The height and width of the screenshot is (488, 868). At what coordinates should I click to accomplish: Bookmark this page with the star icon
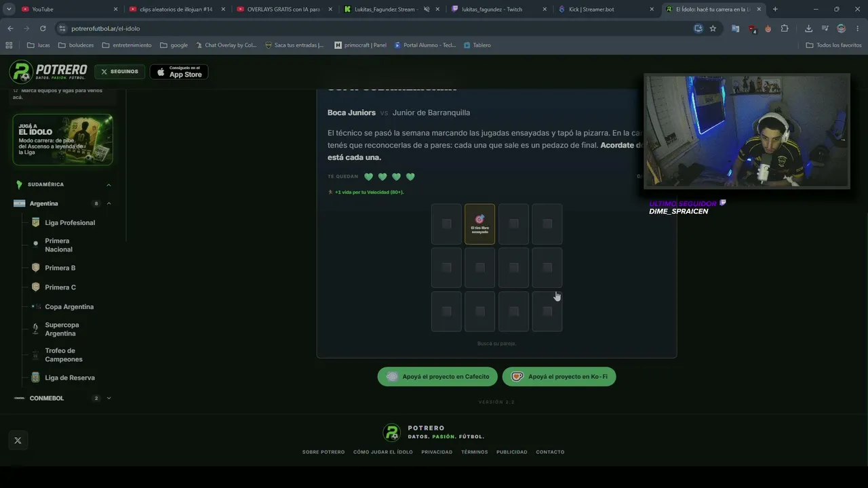click(713, 28)
